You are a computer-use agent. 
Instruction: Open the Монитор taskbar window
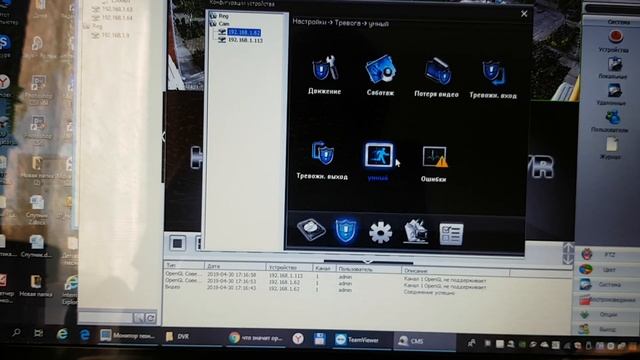click(x=128, y=336)
